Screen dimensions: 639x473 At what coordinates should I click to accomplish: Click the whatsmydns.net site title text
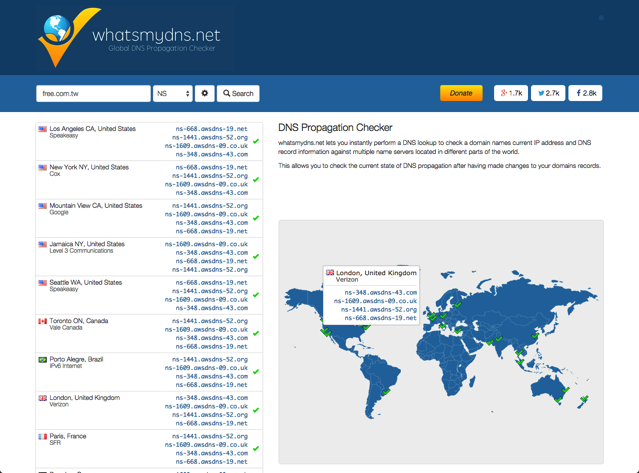(156, 35)
